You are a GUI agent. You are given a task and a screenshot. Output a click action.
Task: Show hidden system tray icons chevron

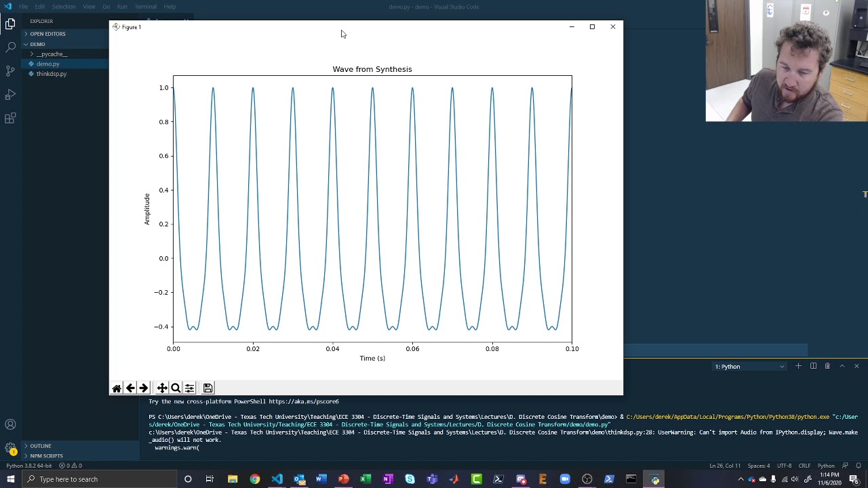(741, 479)
